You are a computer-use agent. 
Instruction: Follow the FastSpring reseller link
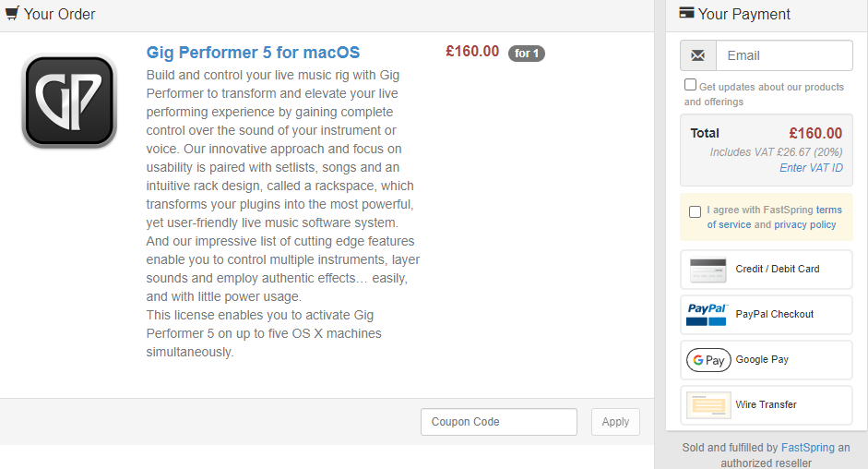(x=808, y=448)
